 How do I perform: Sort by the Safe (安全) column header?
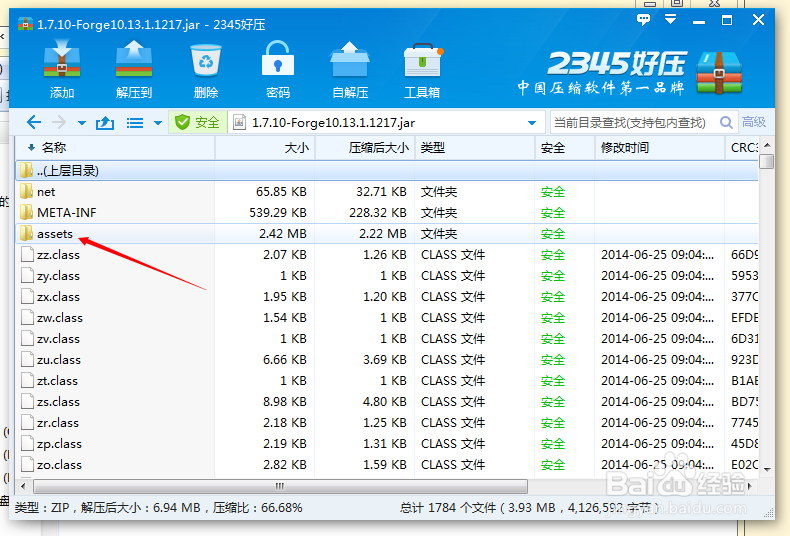[x=565, y=148]
